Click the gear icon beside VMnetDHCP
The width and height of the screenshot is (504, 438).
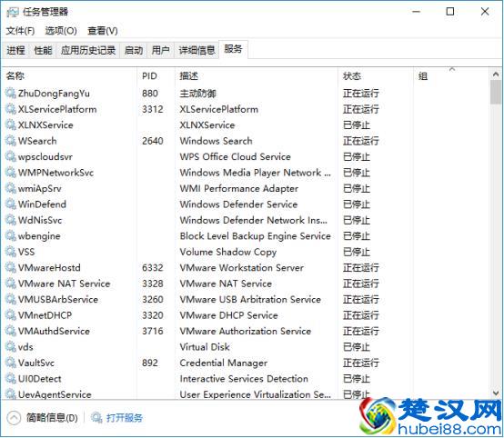[x=10, y=315]
